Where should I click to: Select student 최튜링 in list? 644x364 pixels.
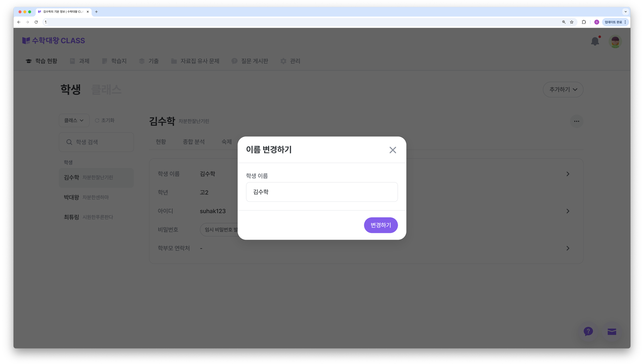[96, 217]
